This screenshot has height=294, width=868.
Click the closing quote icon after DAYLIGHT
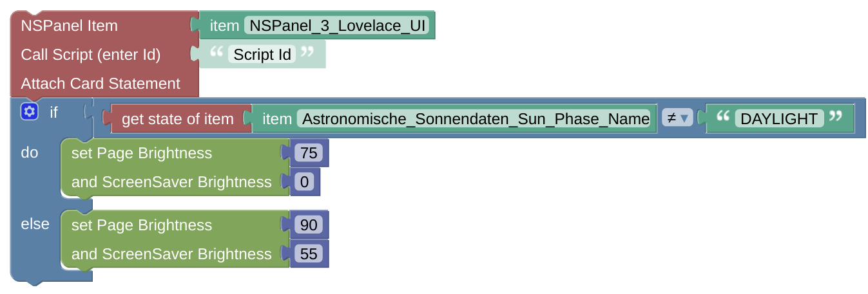tap(835, 117)
